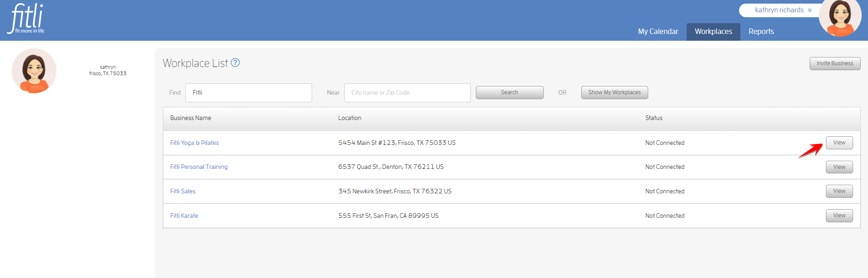Go to the Reports tab
This screenshot has height=278, width=868.
click(761, 31)
